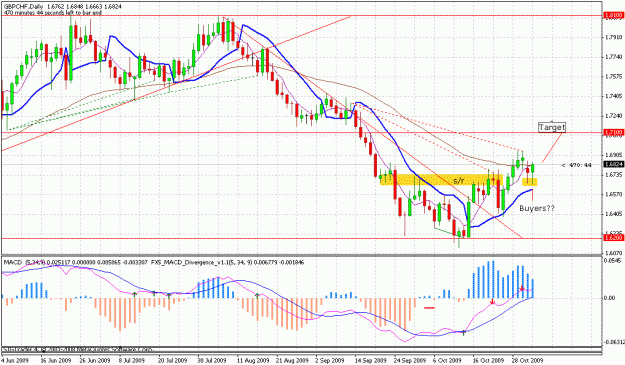Select the small yellow rectangle above "Buyers??"

point(530,182)
